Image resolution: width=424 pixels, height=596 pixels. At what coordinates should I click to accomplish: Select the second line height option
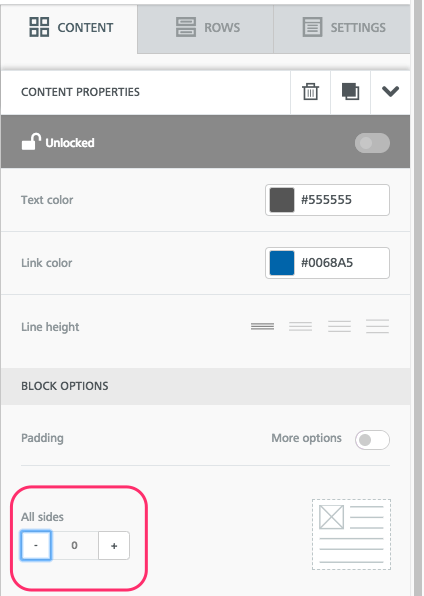(x=300, y=326)
